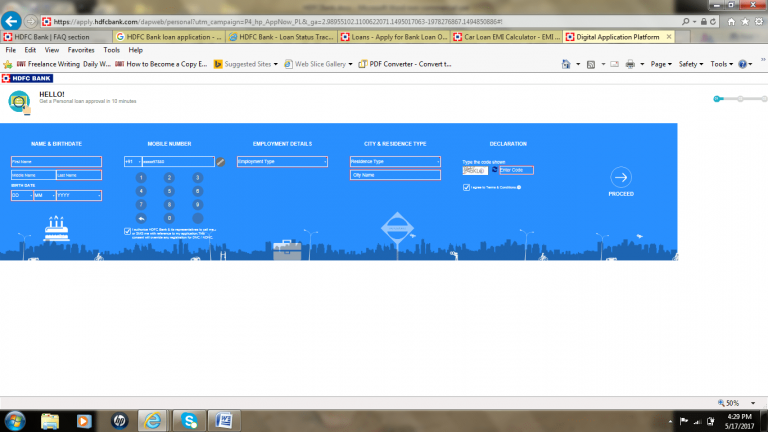Click the Proceed arrow icon
The height and width of the screenshot is (432, 768).
coord(621,177)
